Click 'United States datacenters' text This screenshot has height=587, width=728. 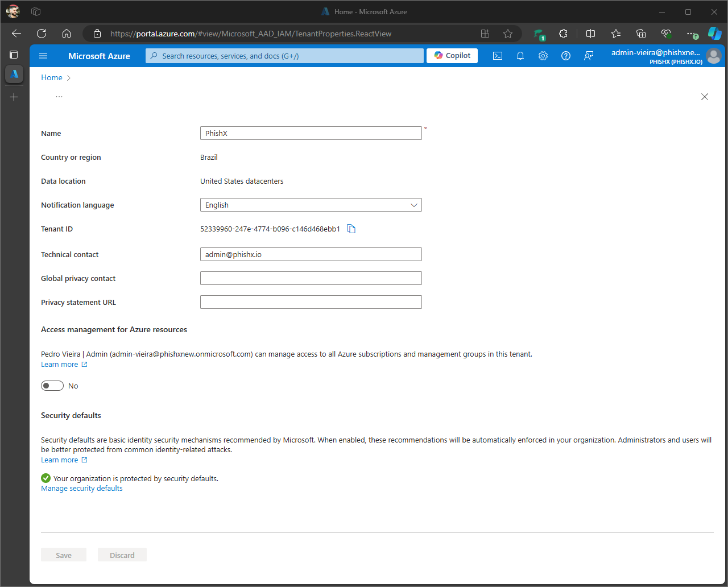tap(242, 181)
